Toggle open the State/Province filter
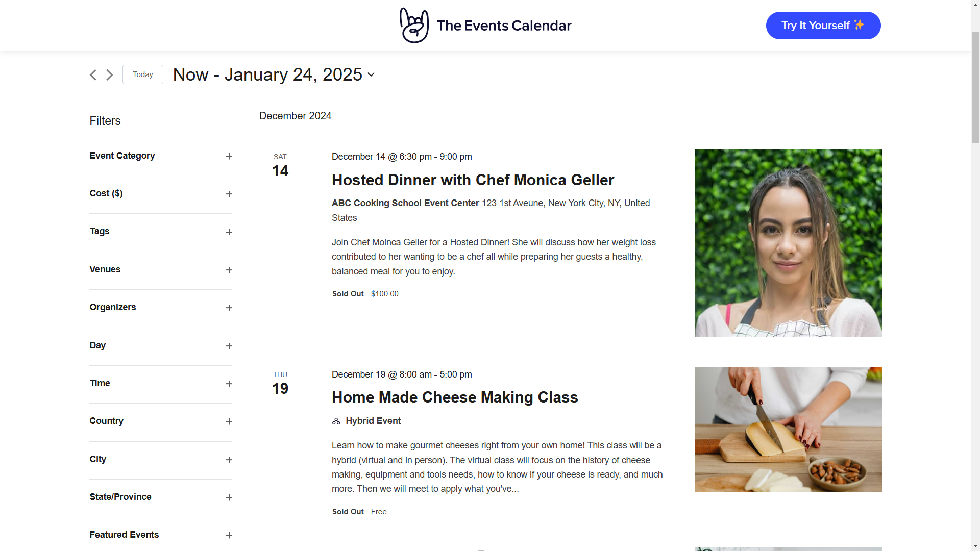Screen dimensions: 980x551 coord(229,498)
